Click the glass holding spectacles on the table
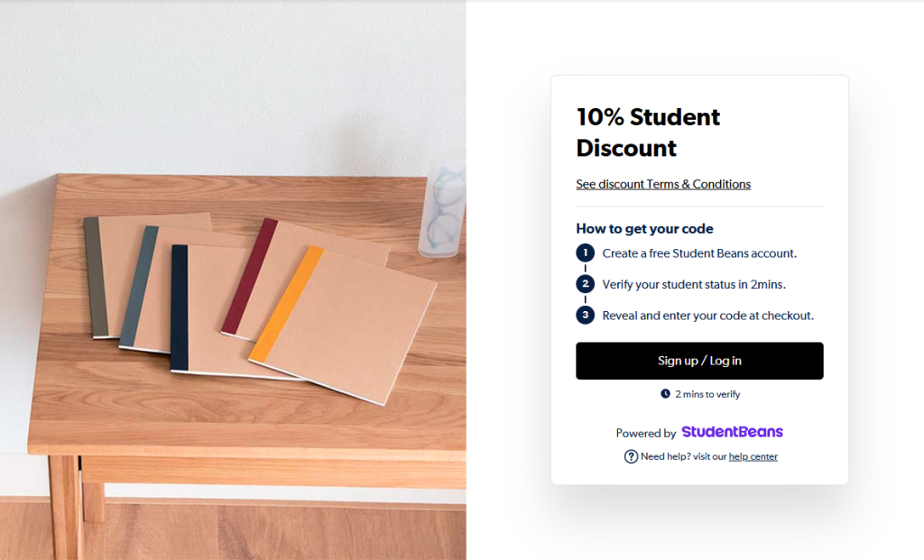This screenshot has height=560, width=924. (x=442, y=207)
